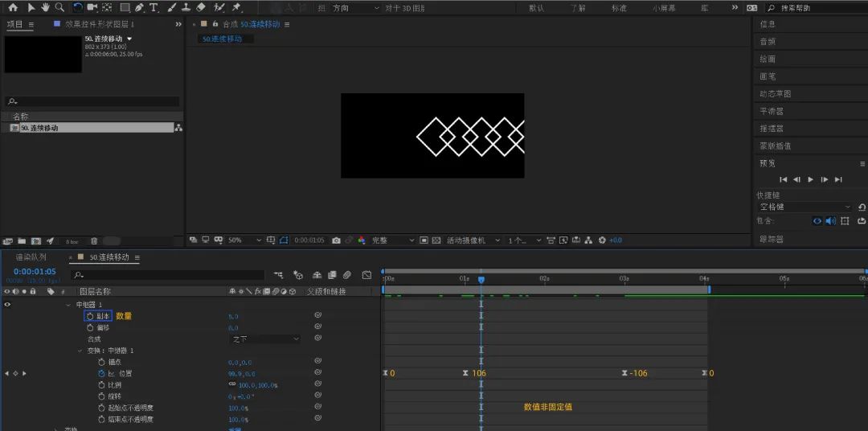This screenshot has width=868, height=431.
Task: Open the 50% magnification dropdown
Action: point(244,240)
